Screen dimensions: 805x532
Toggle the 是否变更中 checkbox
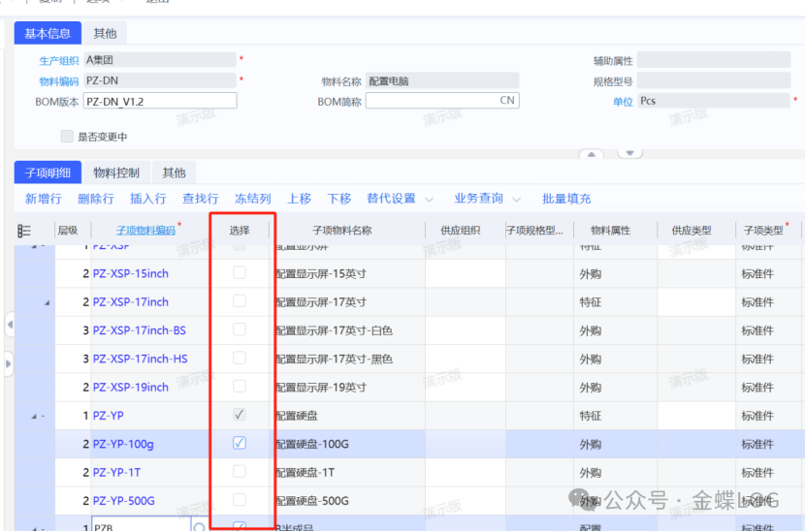click(67, 137)
